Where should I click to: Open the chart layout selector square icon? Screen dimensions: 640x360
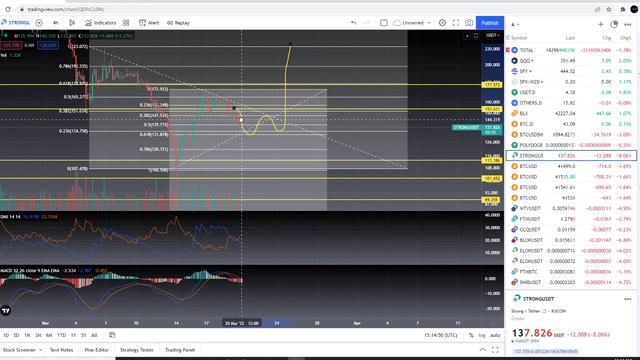384,23
